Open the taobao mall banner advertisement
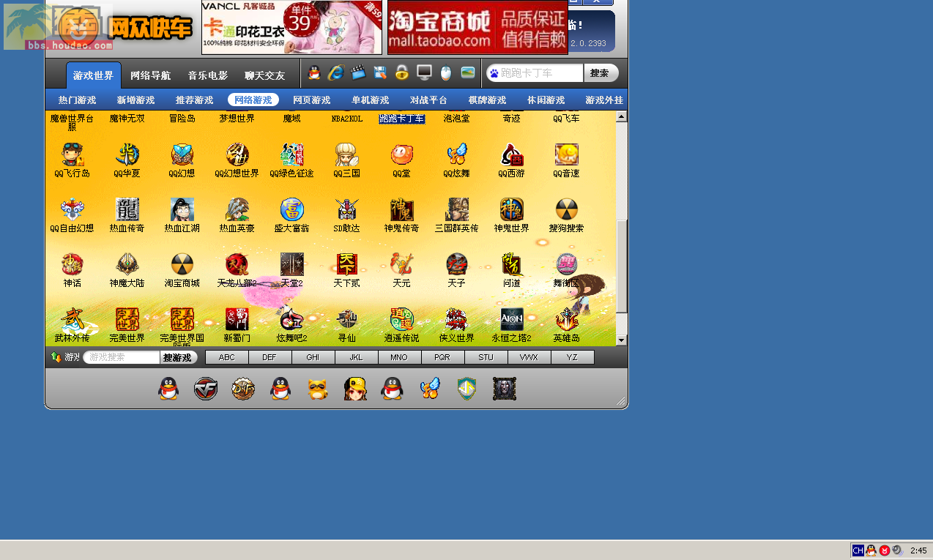The height and width of the screenshot is (560, 933). pyautogui.click(x=477, y=27)
